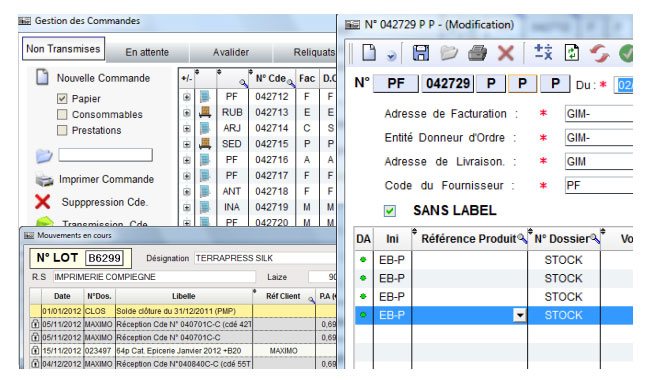Click the paper icon on the PF 042712 row

(x=204, y=96)
